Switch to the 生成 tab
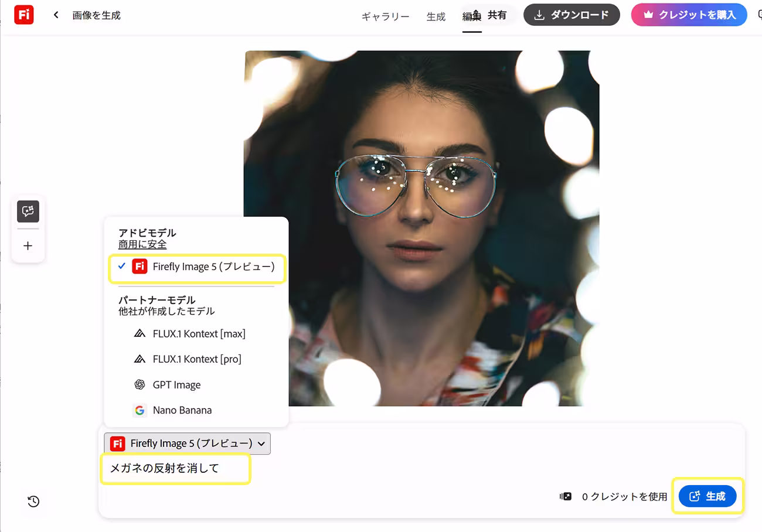 click(x=436, y=16)
